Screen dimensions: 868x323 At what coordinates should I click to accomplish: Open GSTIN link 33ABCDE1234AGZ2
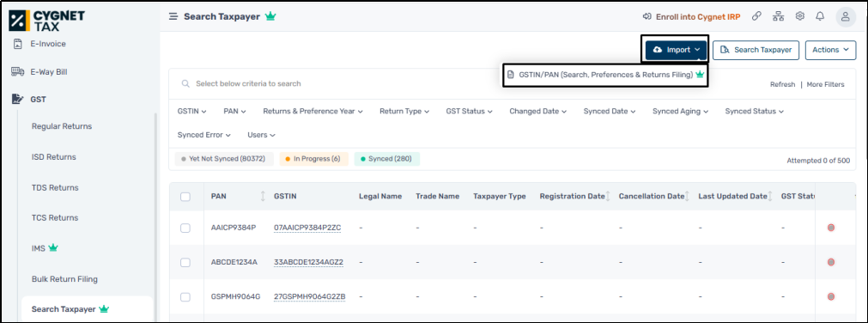pos(309,262)
